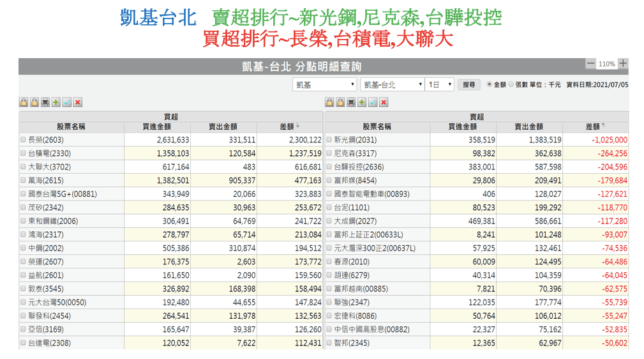Click the red X icon in right toolbar
Screen dimensions: 644x359
click(384, 102)
